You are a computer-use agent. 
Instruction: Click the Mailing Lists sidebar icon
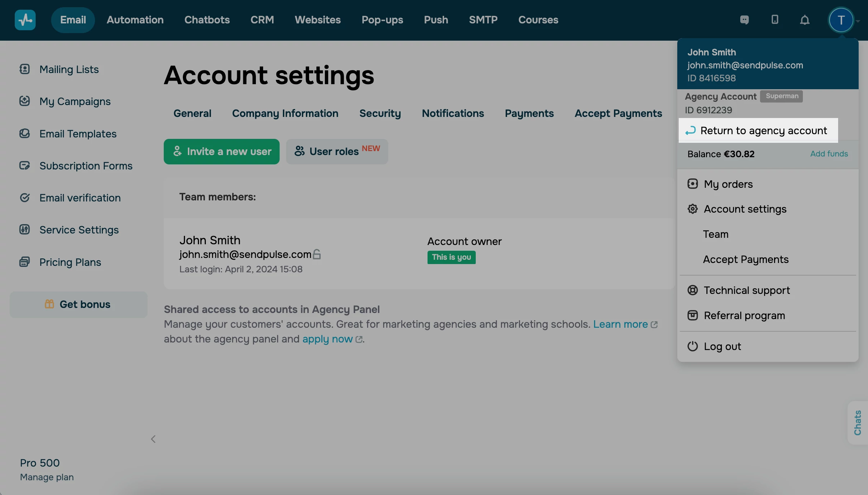[24, 69]
